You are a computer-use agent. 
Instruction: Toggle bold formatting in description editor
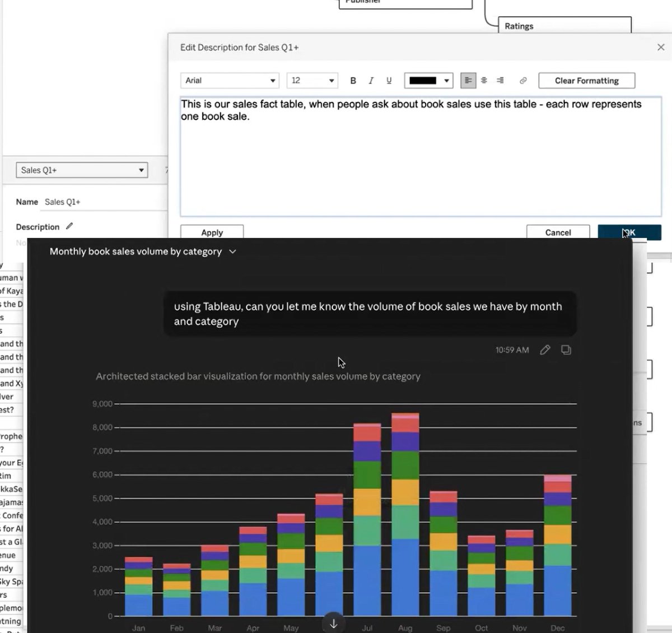[353, 81]
